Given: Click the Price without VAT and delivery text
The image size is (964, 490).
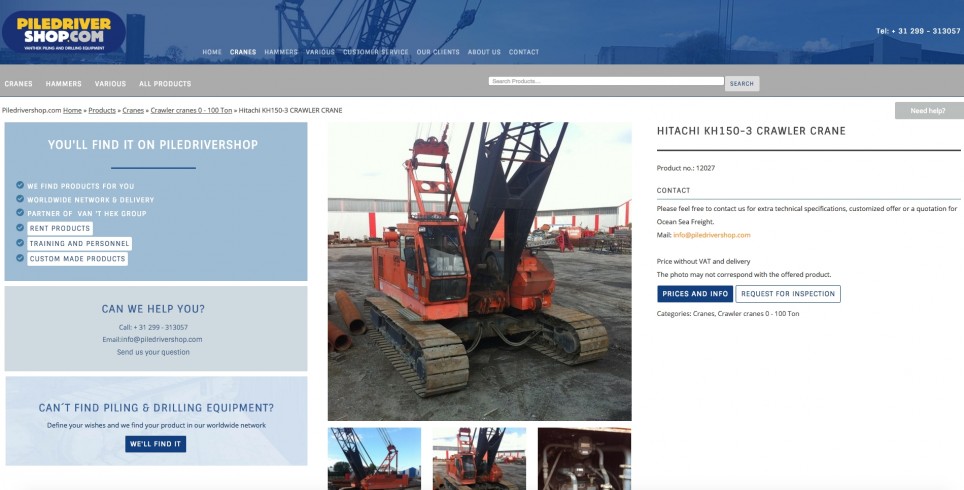Looking at the screenshot, I should [x=703, y=261].
